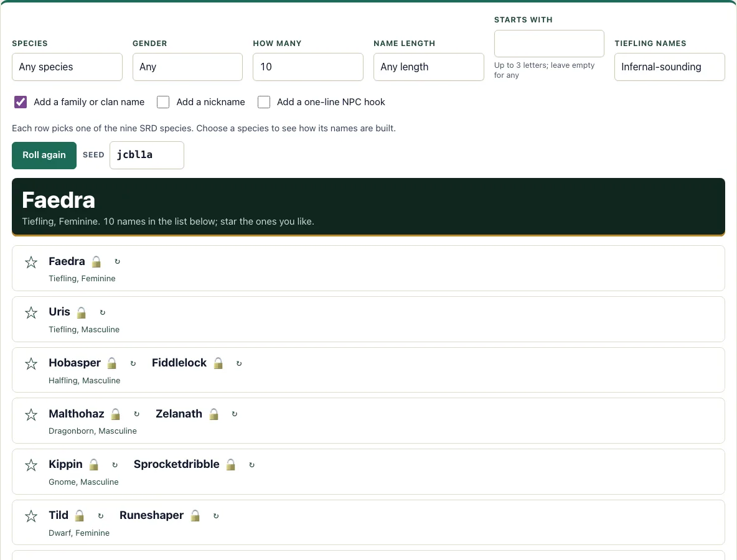Focus the How Many number field
The image size is (737, 560).
(x=308, y=67)
